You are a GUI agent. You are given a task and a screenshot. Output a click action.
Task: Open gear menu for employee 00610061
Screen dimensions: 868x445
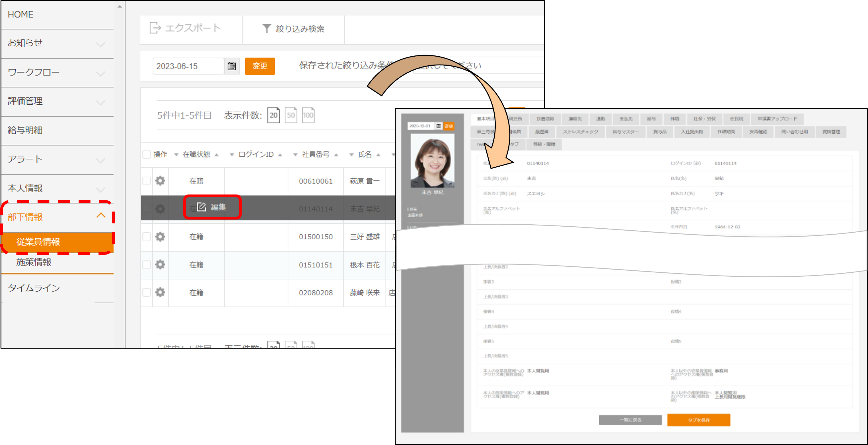(160, 181)
